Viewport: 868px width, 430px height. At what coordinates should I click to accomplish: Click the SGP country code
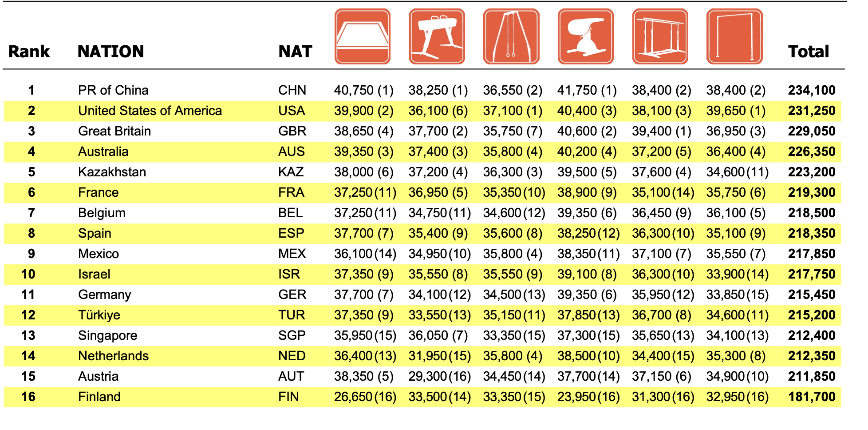pos(292,335)
